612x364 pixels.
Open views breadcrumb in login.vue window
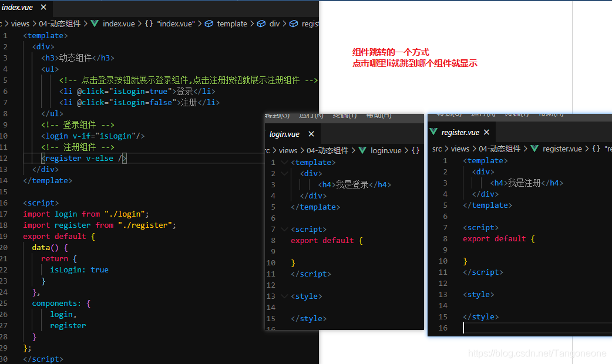coord(288,150)
